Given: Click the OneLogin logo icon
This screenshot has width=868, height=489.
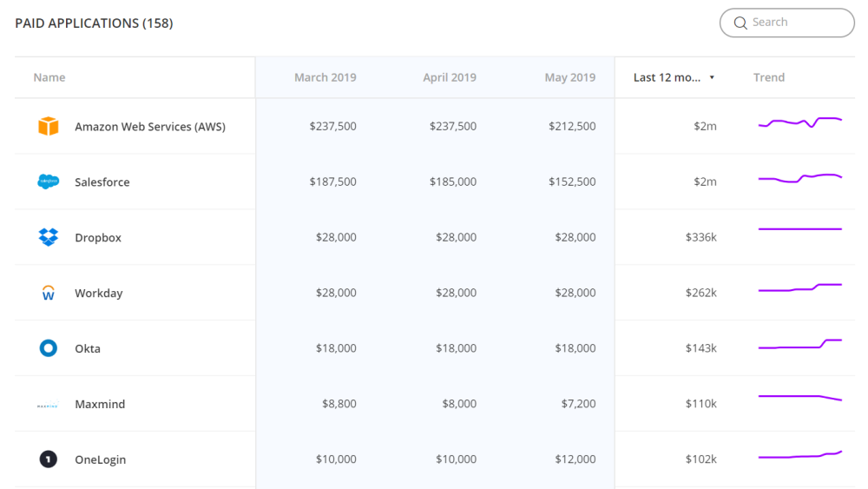Looking at the screenshot, I should click(x=49, y=459).
